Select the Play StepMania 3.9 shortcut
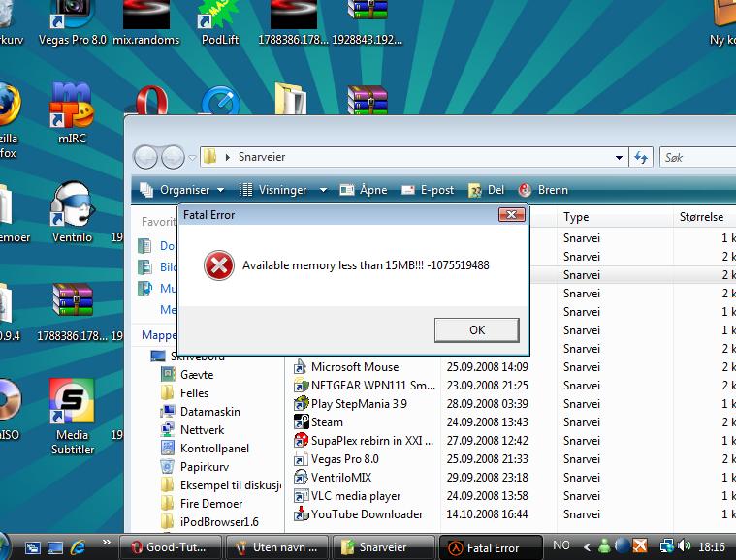Image resolution: width=736 pixels, height=560 pixels. click(359, 404)
